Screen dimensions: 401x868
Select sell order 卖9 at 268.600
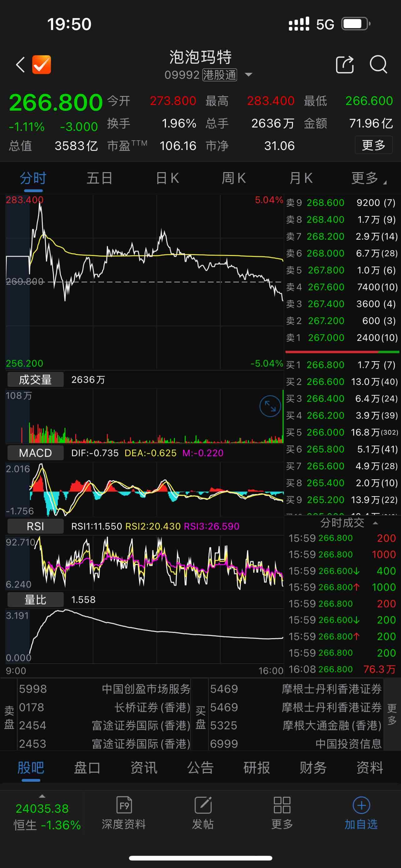342,202
